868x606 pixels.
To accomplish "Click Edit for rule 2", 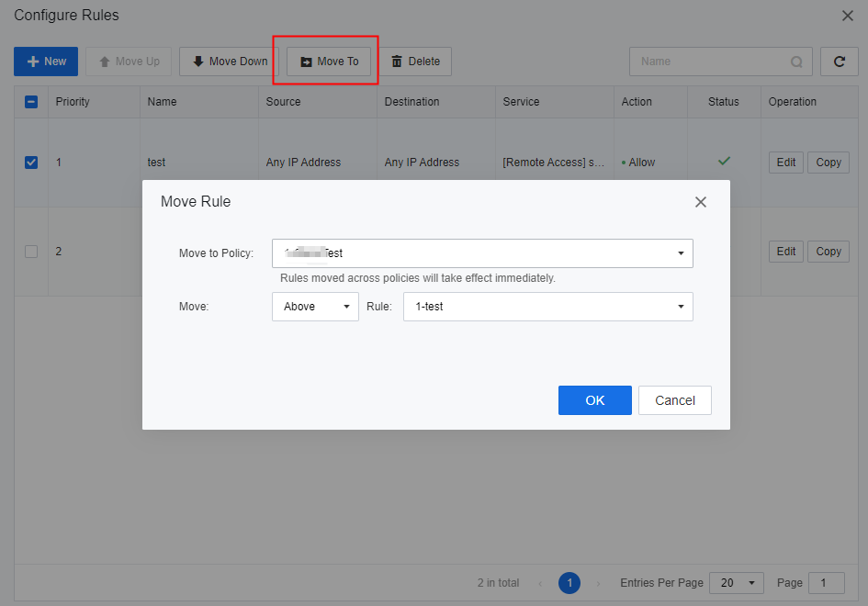I will pyautogui.click(x=786, y=252).
